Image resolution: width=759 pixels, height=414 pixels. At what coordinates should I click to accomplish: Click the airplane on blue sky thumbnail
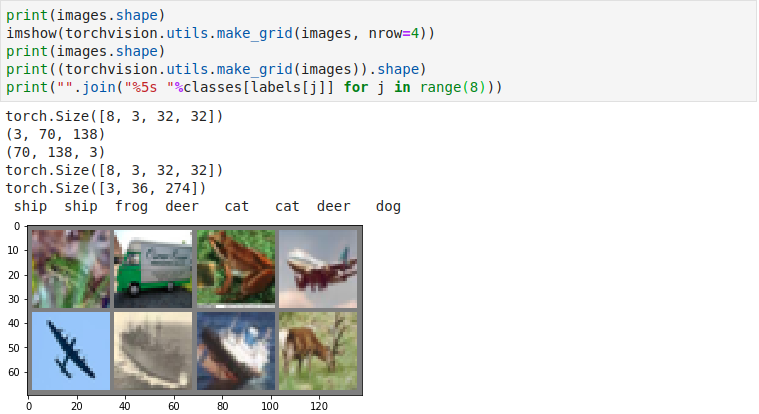point(71,351)
